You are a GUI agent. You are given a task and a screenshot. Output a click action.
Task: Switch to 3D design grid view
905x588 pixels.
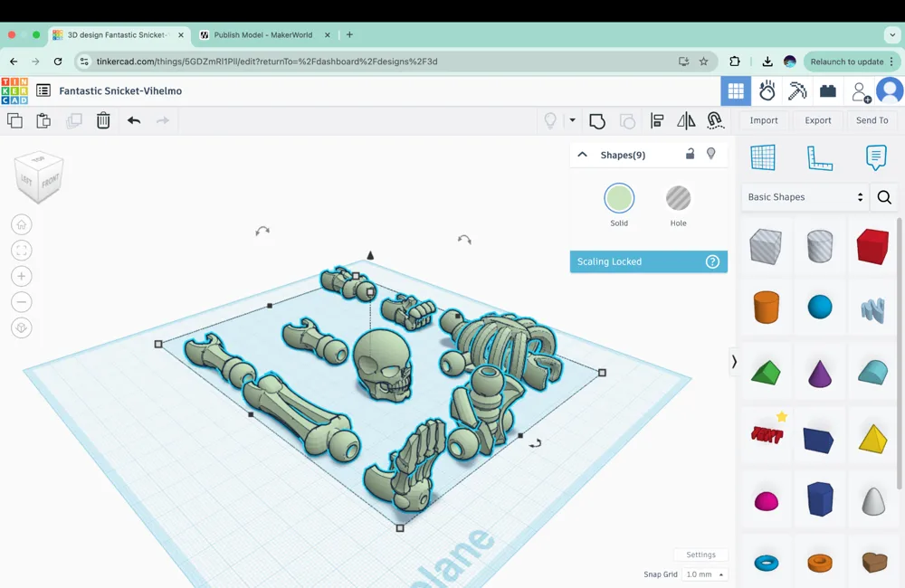pos(736,90)
